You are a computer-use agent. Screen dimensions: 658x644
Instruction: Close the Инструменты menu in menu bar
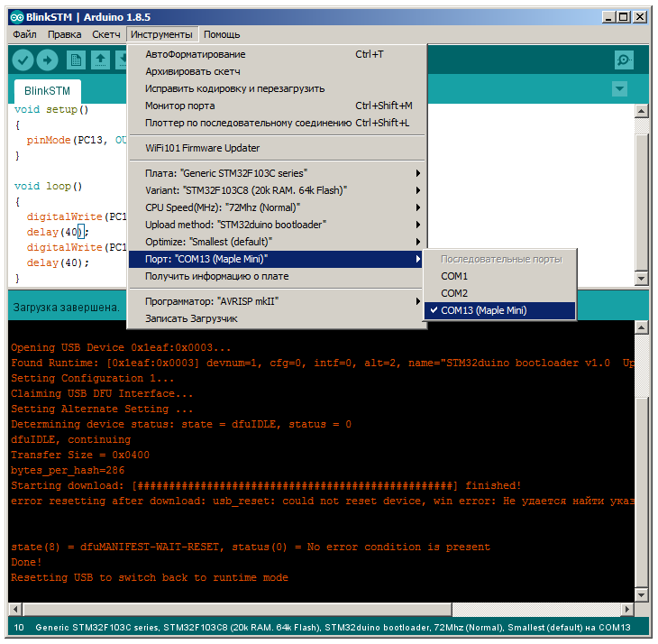click(x=161, y=34)
